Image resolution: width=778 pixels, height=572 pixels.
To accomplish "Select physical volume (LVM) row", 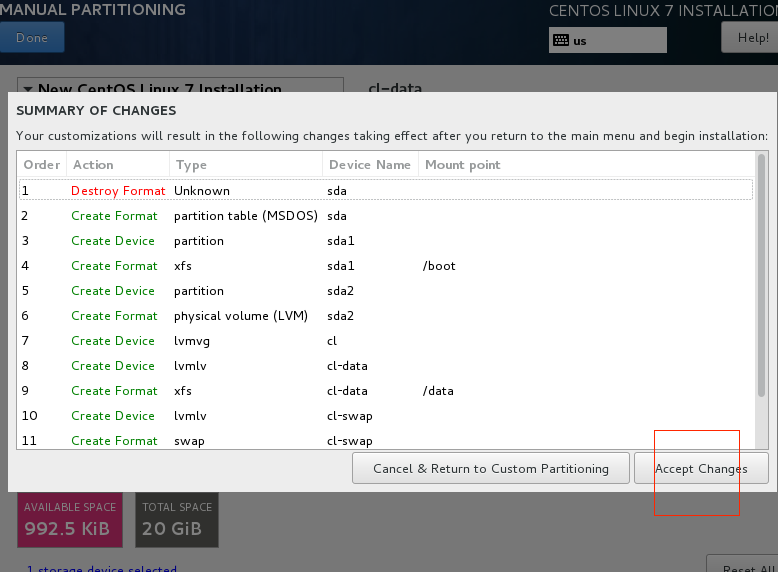I will point(386,316).
